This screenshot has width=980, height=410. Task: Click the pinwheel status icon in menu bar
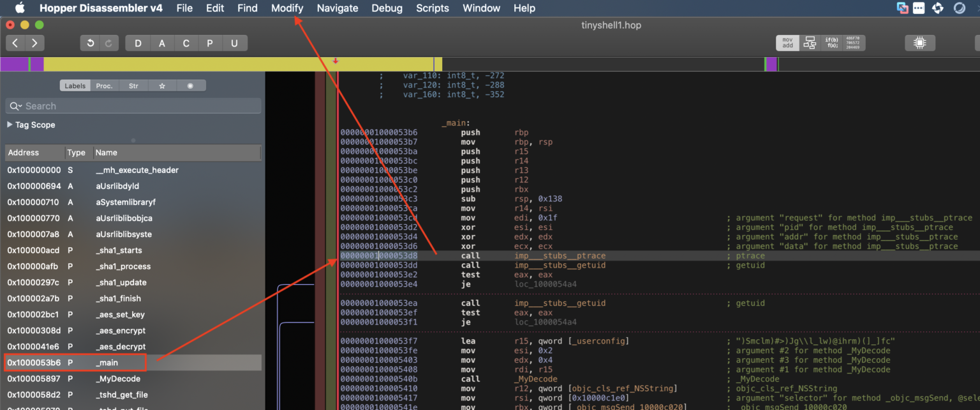tap(938, 8)
